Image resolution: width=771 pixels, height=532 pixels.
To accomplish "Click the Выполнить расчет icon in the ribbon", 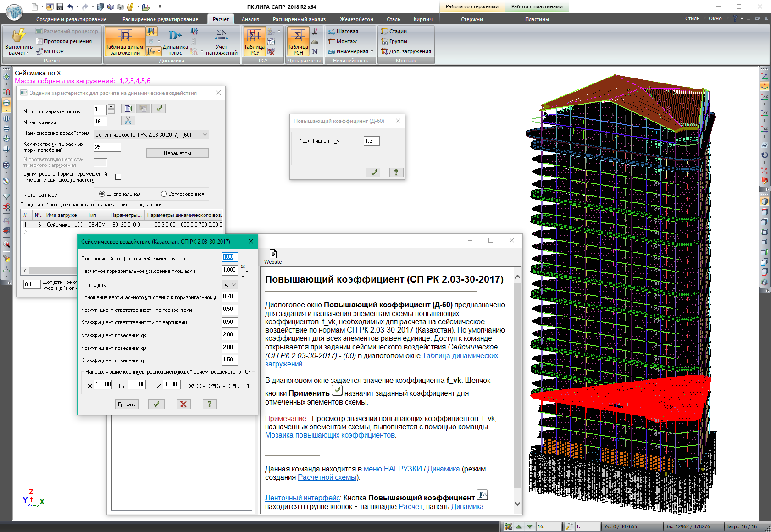I will point(18,37).
